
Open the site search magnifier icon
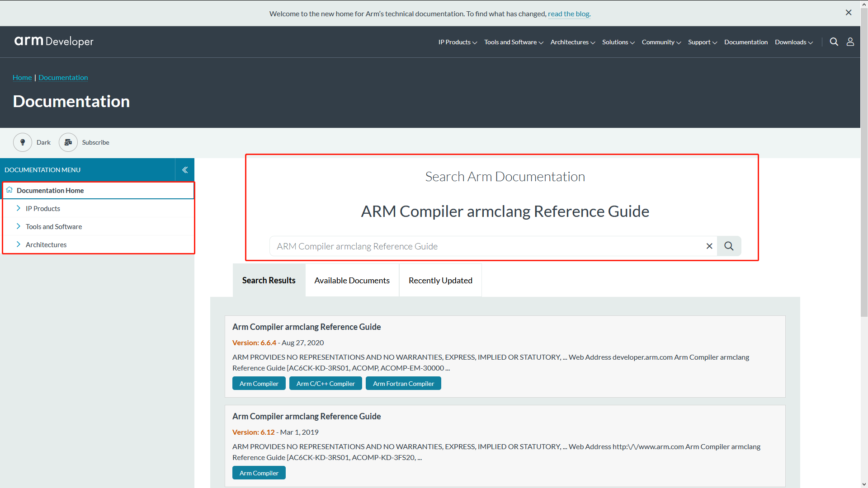coord(834,42)
